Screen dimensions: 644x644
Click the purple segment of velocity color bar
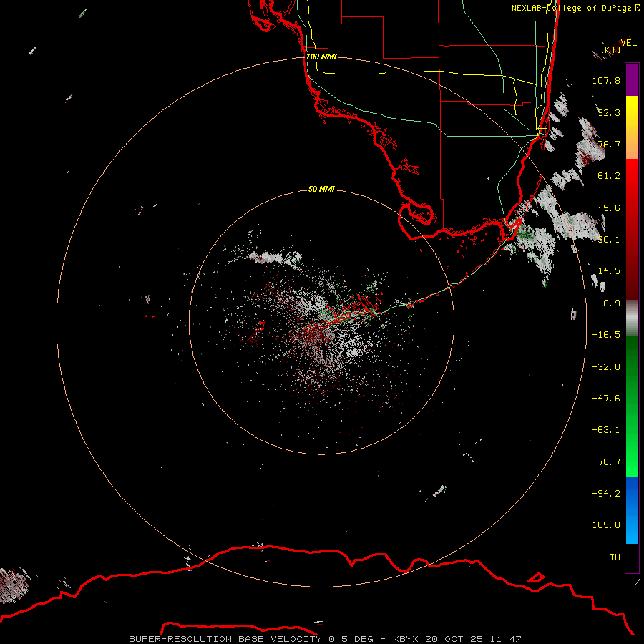point(632,80)
